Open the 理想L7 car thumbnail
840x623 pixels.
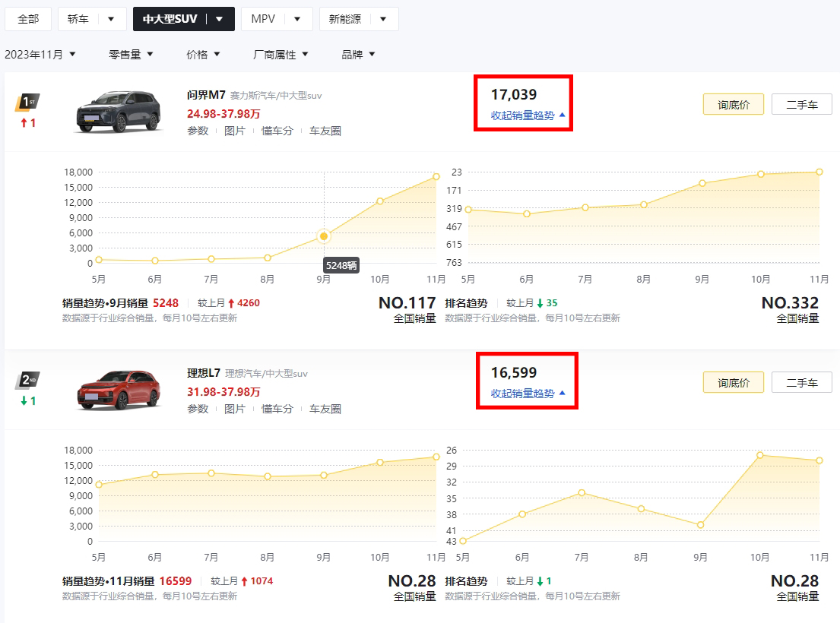[119, 390]
